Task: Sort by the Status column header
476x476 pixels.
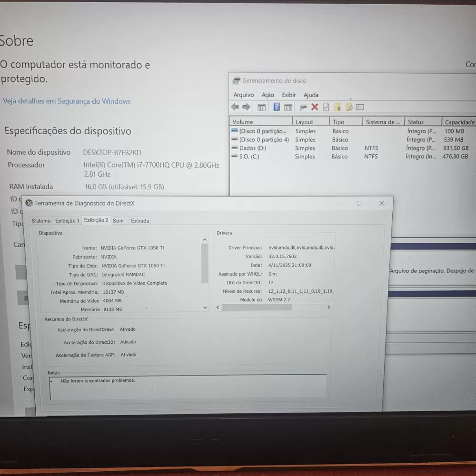Action: point(423,122)
